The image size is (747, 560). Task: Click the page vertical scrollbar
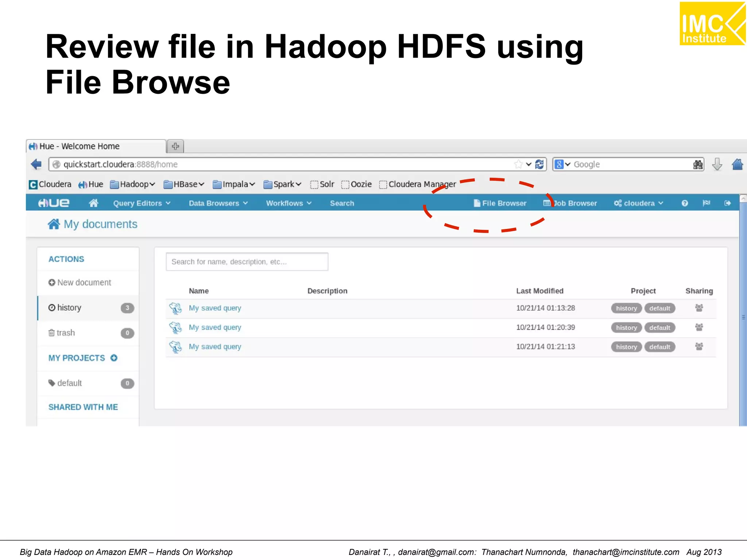[743, 310]
